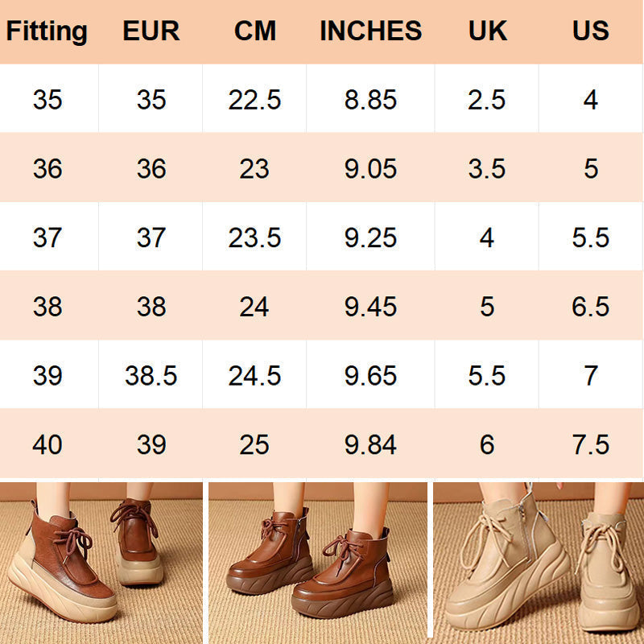This screenshot has width=644, height=644.
Task: Click the 9.45 inches cell
Action: [x=370, y=307]
